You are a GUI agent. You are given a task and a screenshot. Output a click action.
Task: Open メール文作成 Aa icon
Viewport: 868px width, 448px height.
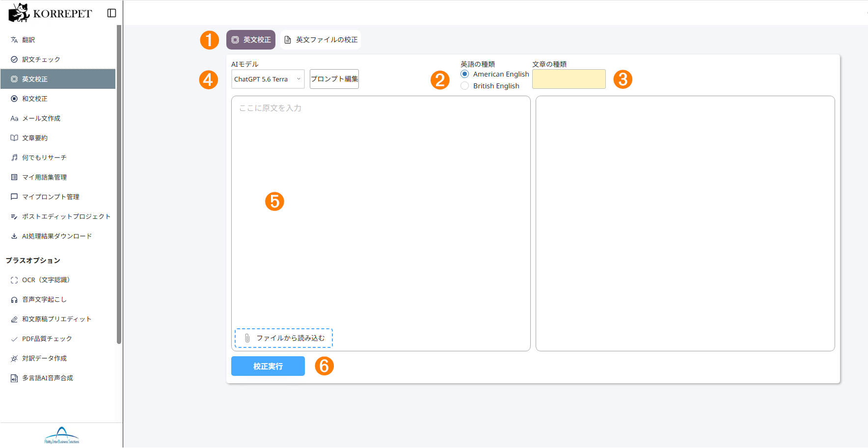click(14, 118)
